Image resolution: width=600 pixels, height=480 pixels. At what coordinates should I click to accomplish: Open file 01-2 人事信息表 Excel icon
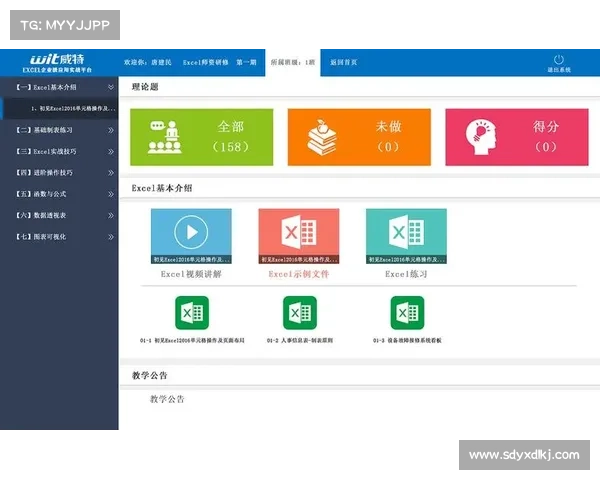pyautogui.click(x=300, y=313)
